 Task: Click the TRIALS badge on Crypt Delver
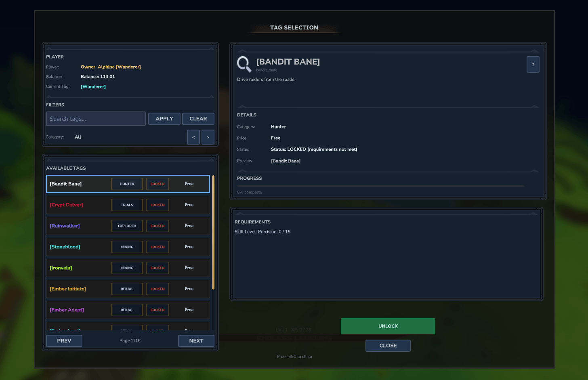(127, 205)
